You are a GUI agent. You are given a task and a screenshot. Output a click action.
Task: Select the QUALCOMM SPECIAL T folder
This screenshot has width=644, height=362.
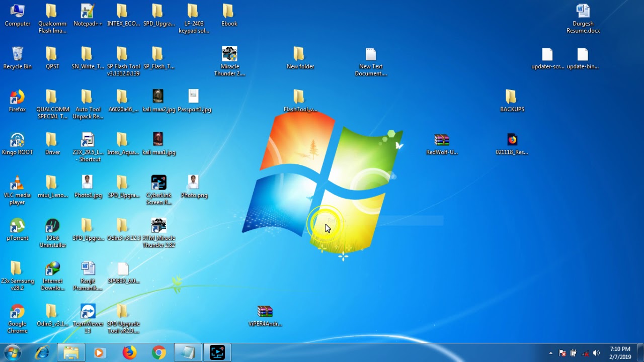point(52,104)
